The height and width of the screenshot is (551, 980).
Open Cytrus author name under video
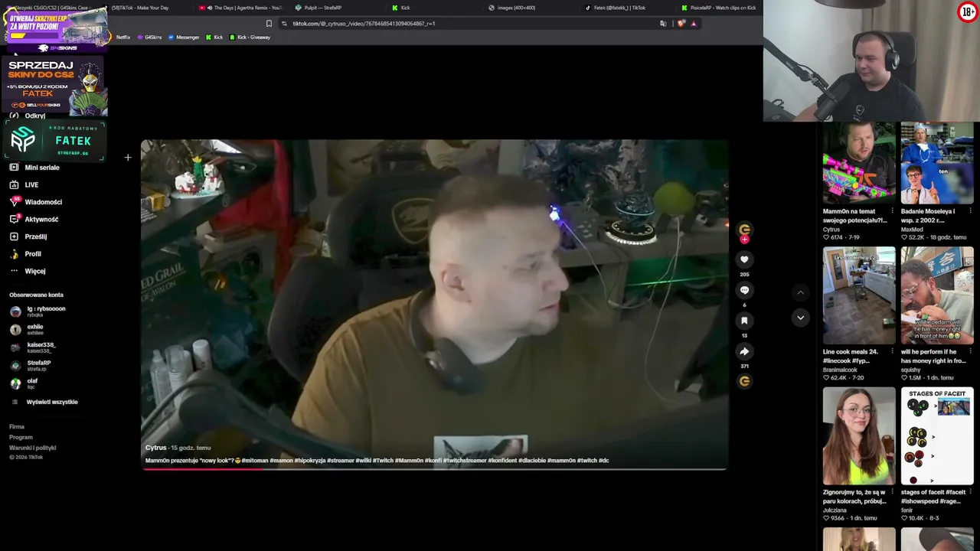coord(155,448)
